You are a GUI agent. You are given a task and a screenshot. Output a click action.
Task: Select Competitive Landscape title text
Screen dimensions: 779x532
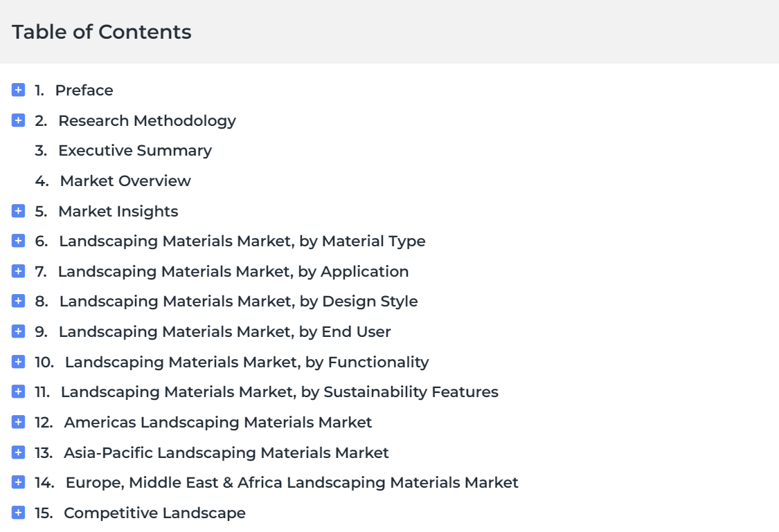154,513
